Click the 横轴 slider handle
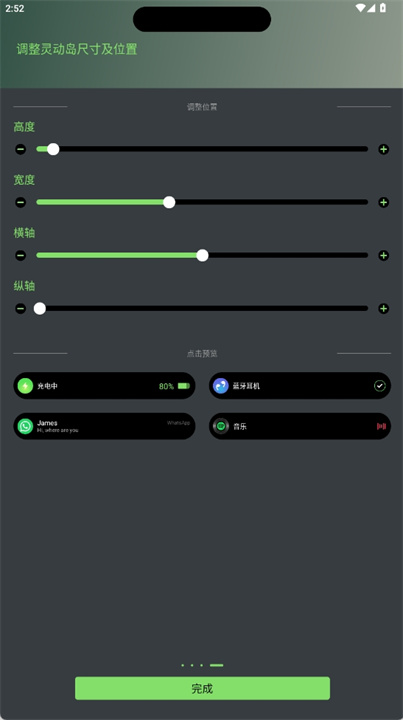This screenshot has width=403, height=720. [x=202, y=255]
